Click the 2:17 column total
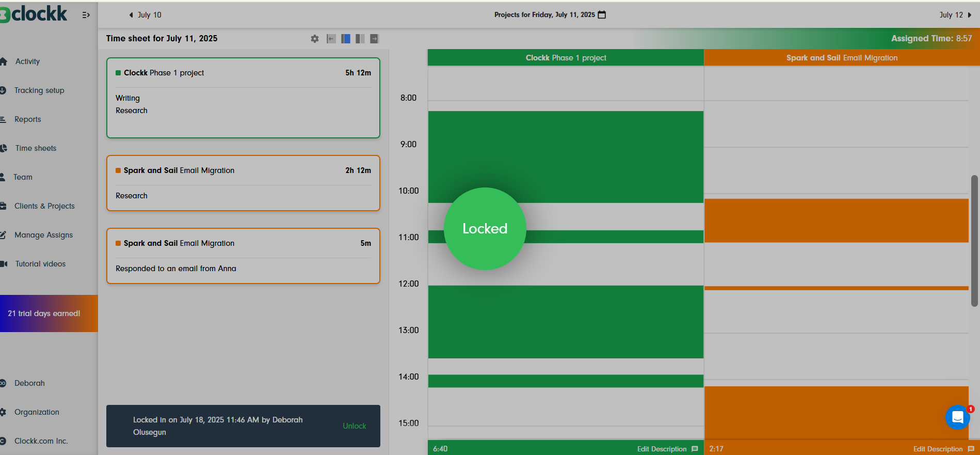Viewport: 980px width, 455px height. point(716,449)
